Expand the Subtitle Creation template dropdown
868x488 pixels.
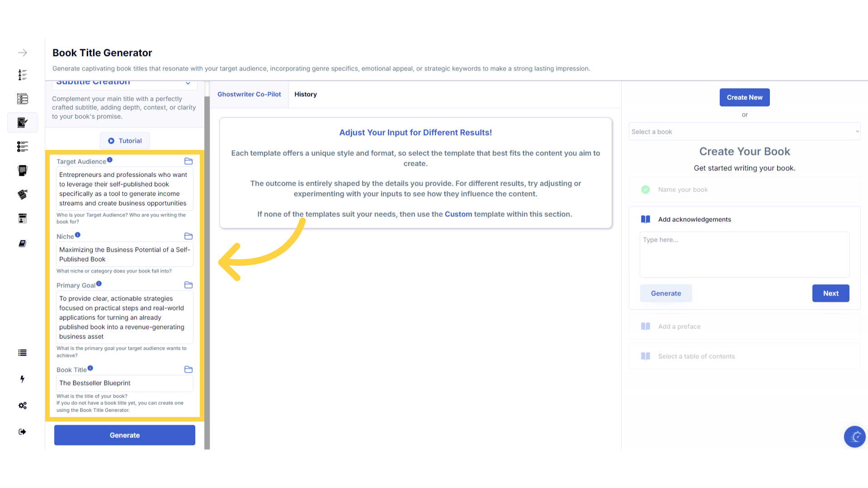188,83
